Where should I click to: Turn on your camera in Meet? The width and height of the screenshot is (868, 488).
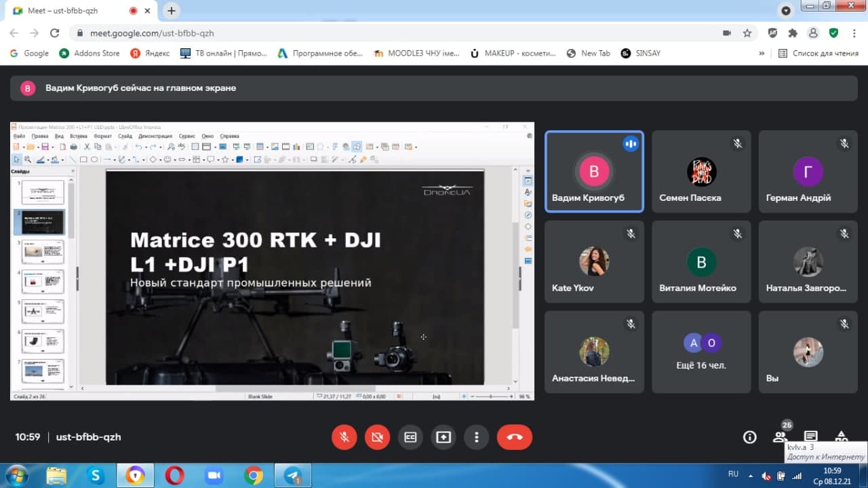tap(377, 437)
